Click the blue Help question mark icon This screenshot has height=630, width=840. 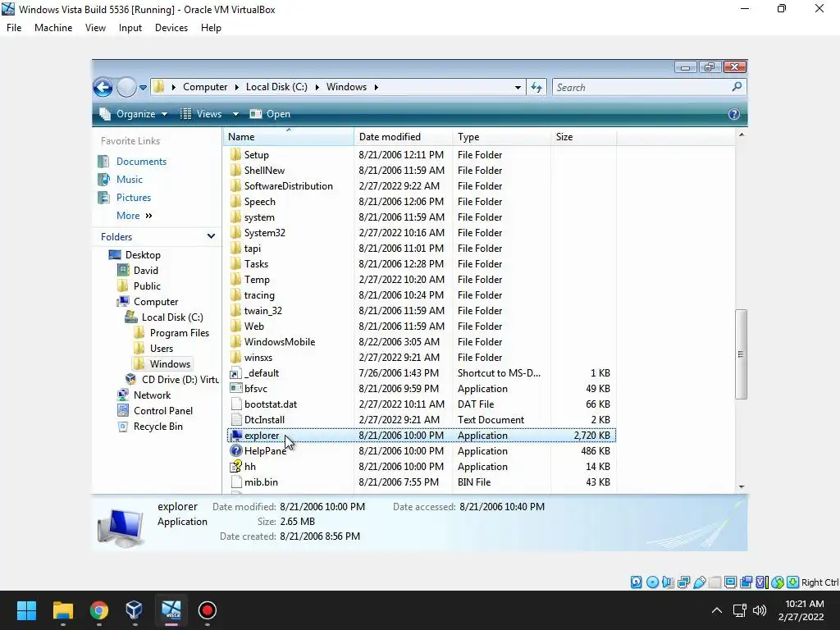point(734,114)
